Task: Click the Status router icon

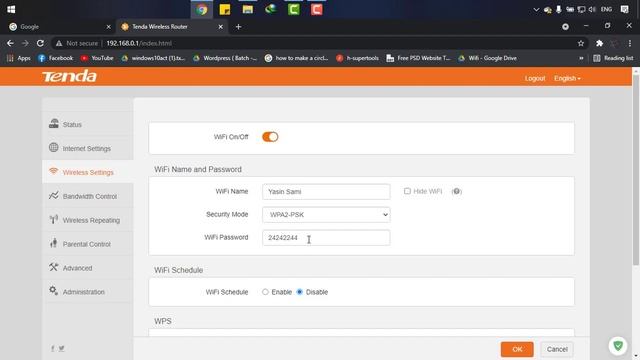Action: click(x=54, y=123)
